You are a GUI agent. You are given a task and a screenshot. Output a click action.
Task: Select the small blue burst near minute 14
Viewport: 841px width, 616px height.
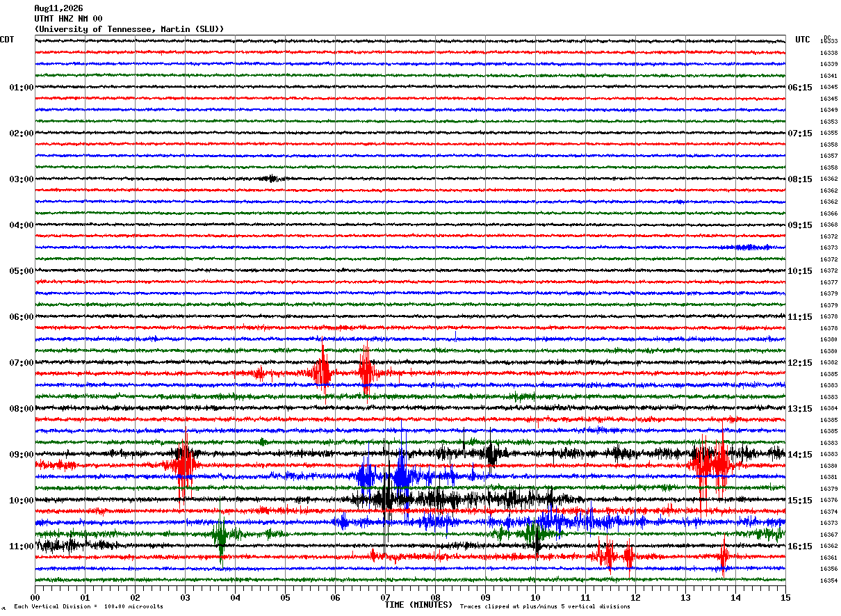click(753, 247)
